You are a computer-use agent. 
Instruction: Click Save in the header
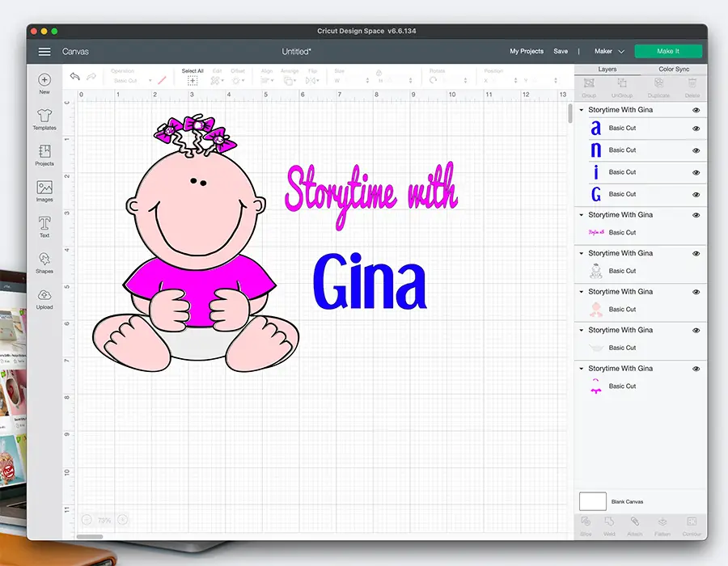(561, 52)
